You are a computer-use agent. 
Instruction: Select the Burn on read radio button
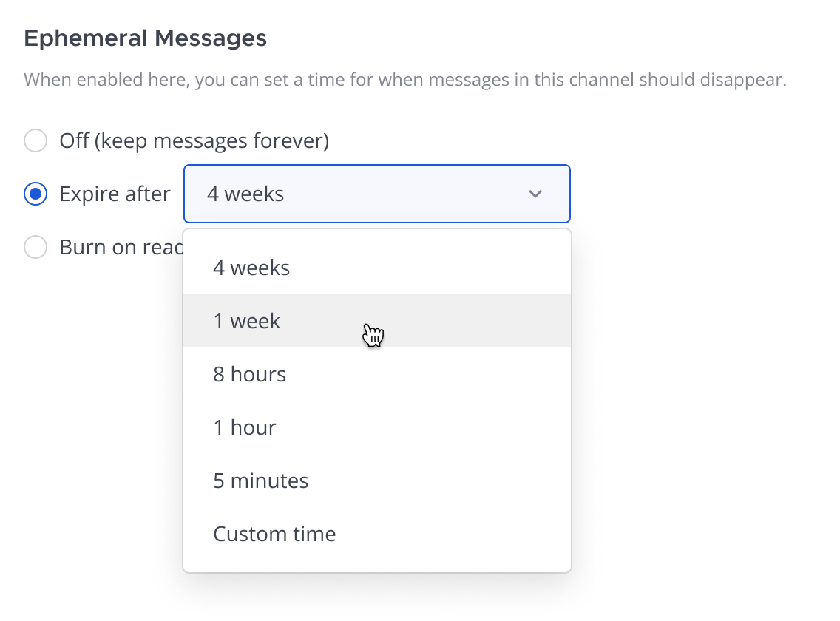click(35, 247)
